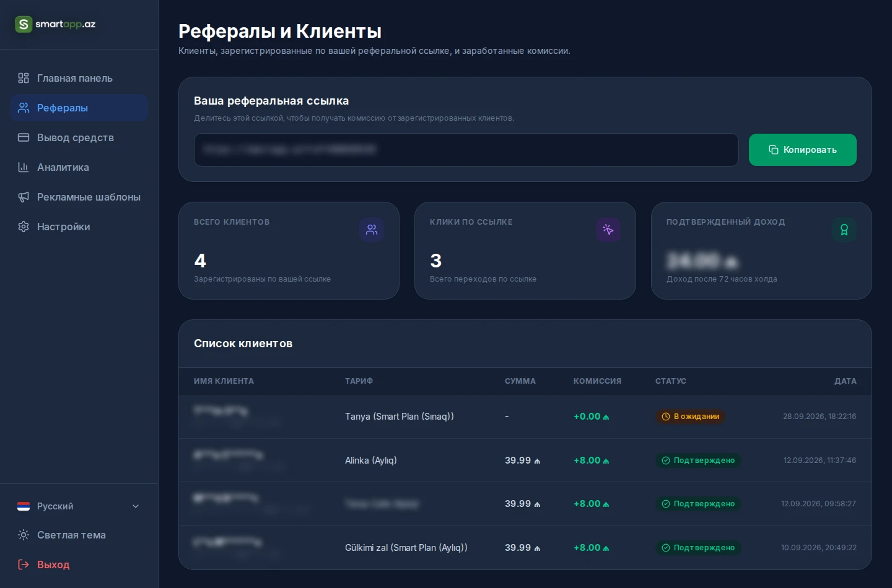Select the Gülkimi zal (Smart Plan (Aylıq)) cell
Viewport: 892px width, 588px height.
[406, 548]
